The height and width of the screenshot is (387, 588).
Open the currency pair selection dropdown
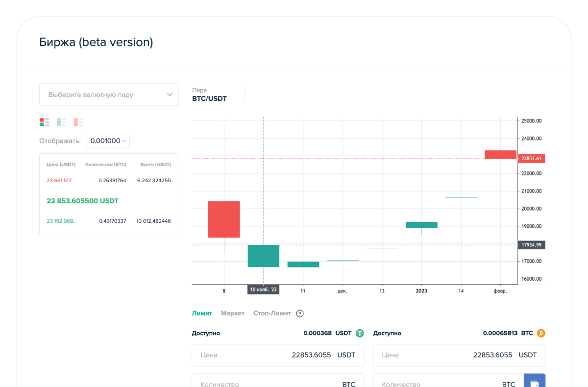coord(109,95)
